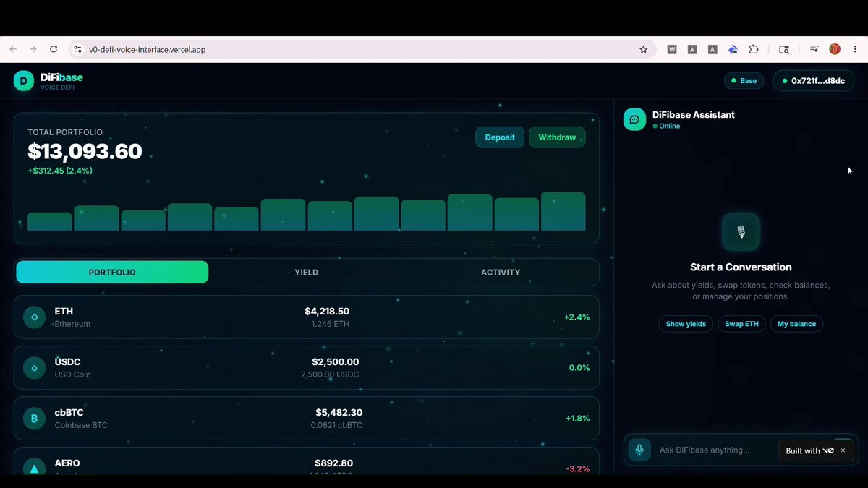Viewport: 868px width, 488px height.
Task: Click the USDC 0.0% change
Action: click(579, 367)
